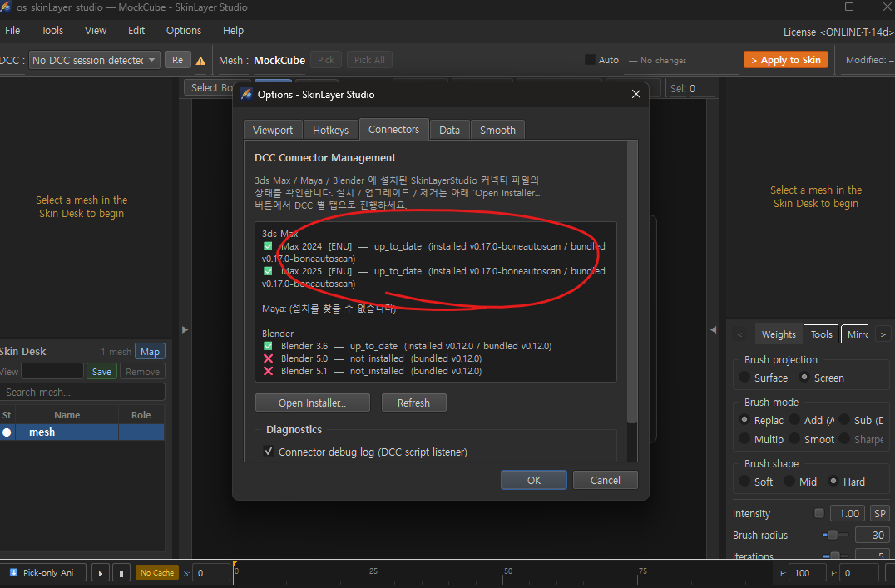
Task: Click the timeline start S field
Action: (x=210, y=572)
